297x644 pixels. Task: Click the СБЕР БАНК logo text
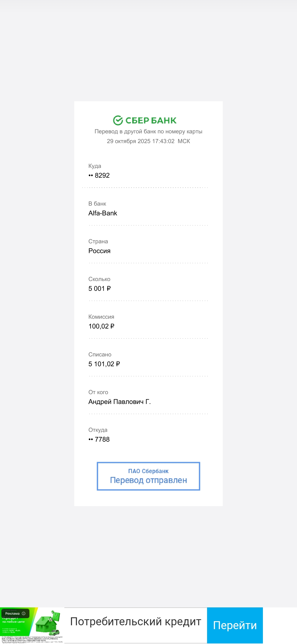coord(151,120)
